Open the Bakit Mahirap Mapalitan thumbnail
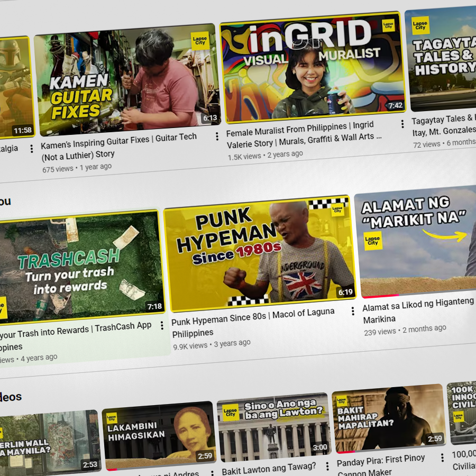 pos(389,418)
